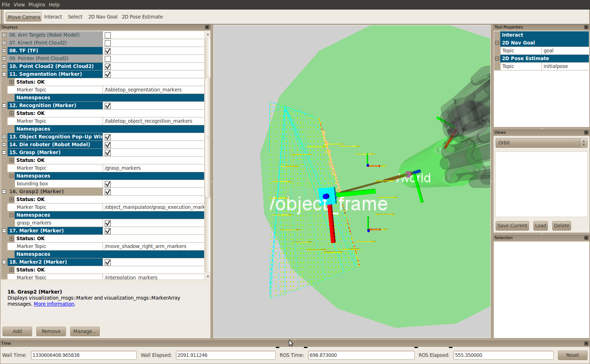Reset the time with Reset button
This screenshot has width=590, height=364.
click(573, 355)
